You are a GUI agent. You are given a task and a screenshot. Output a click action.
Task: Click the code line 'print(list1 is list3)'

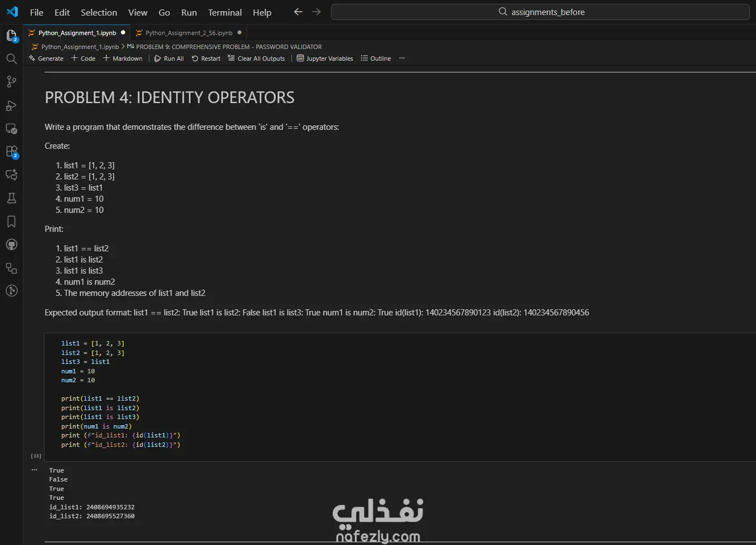(x=100, y=417)
